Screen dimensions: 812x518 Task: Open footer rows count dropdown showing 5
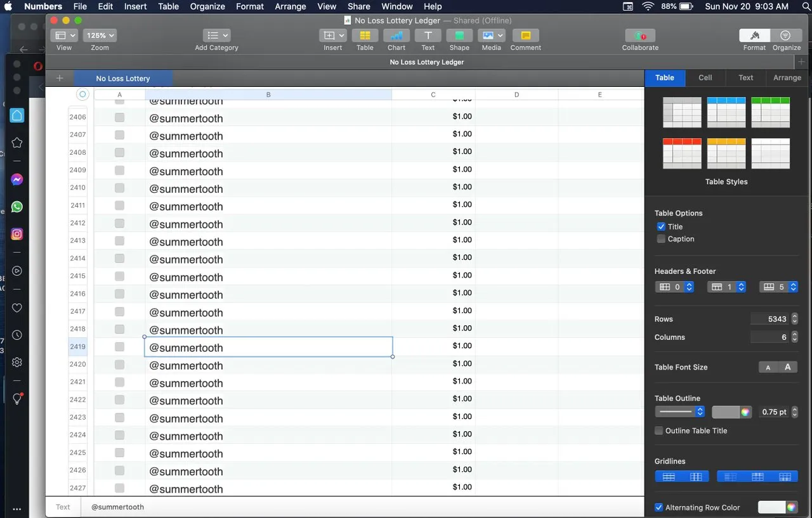tap(778, 287)
